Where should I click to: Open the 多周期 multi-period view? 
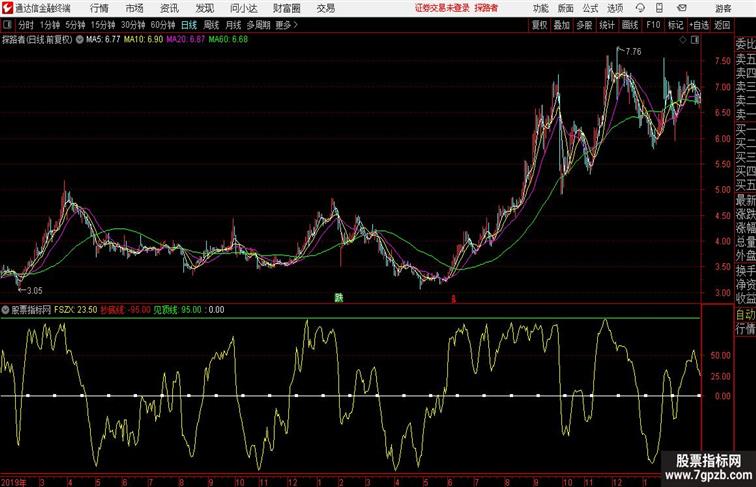coord(258,25)
